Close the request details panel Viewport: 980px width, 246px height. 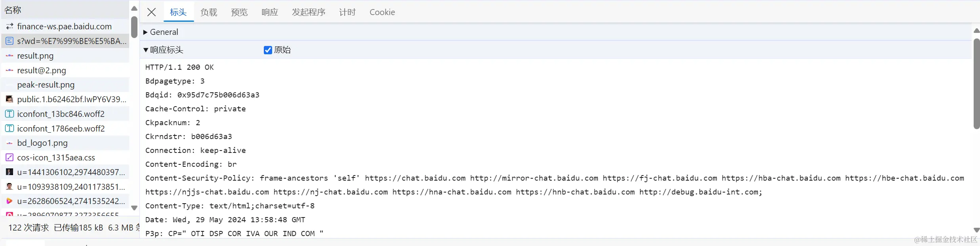click(151, 12)
